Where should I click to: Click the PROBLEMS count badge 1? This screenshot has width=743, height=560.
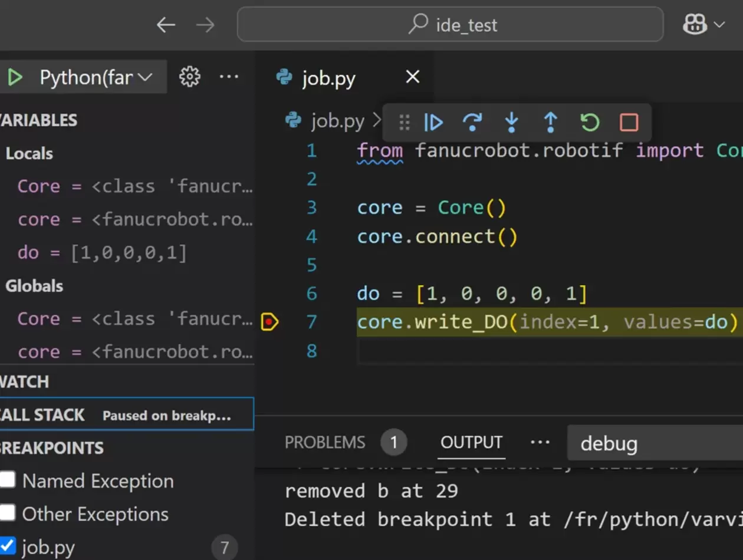394,443
